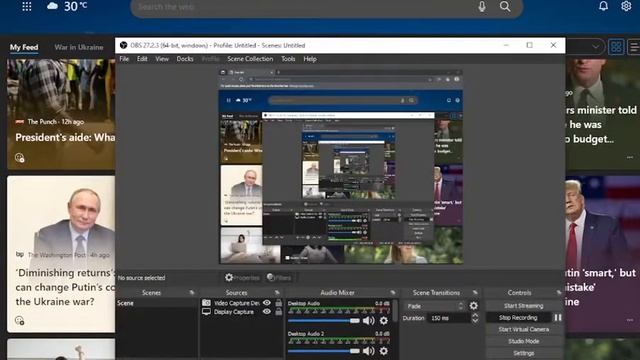This screenshot has height=360, width=640.
Task: Mute the Desktop Audio 2 speaker icon
Action: (369, 351)
